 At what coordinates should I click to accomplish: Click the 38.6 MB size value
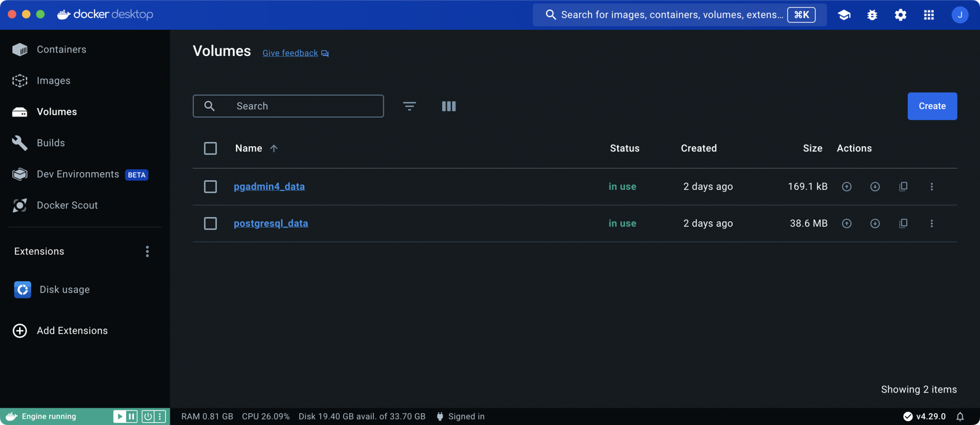click(x=809, y=223)
